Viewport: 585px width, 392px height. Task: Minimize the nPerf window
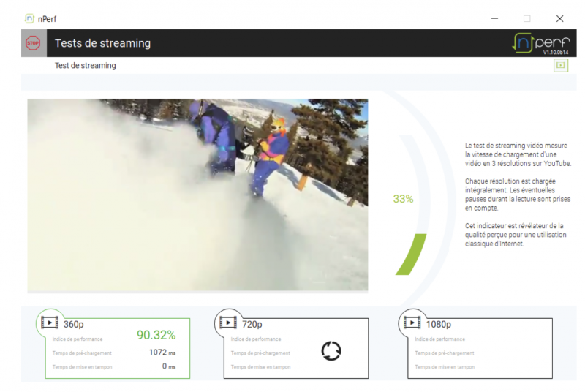point(495,18)
